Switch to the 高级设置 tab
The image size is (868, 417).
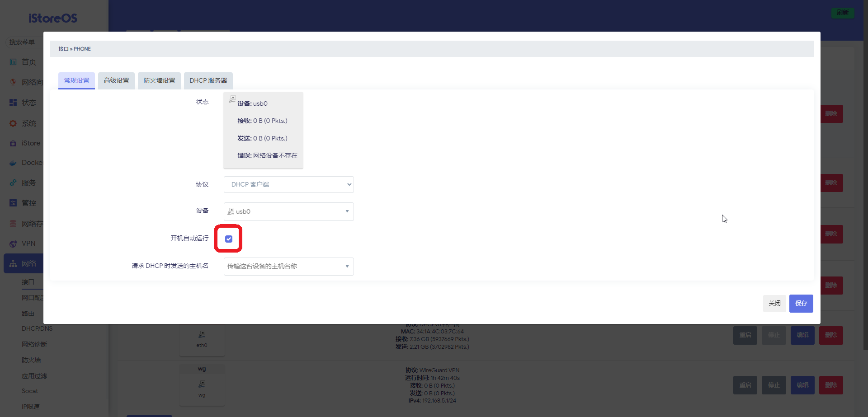pos(116,80)
